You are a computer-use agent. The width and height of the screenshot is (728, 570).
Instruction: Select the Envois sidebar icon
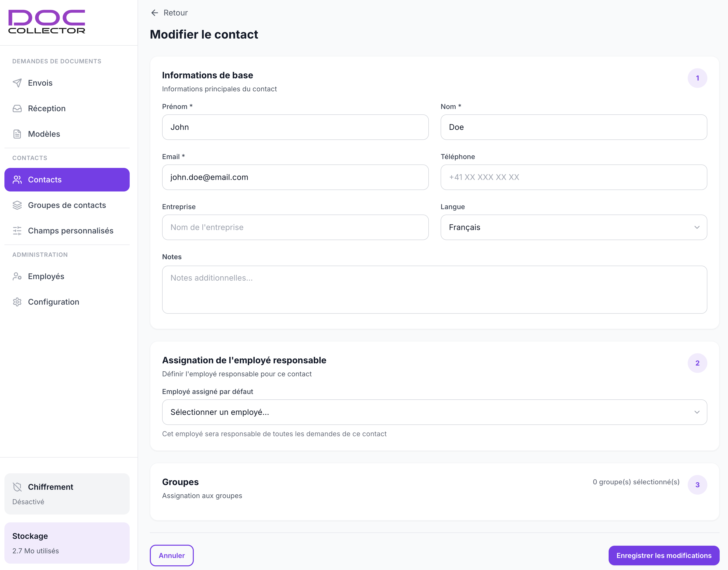(x=17, y=83)
